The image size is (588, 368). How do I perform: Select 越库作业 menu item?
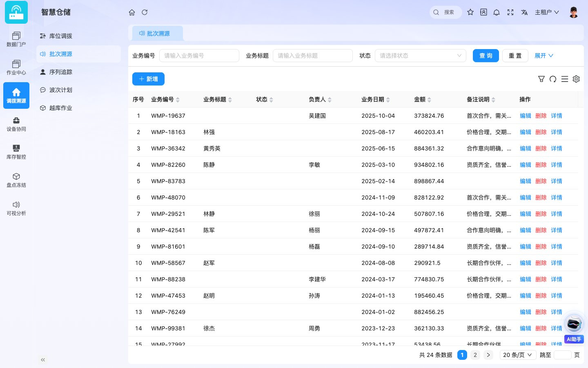coord(78,108)
